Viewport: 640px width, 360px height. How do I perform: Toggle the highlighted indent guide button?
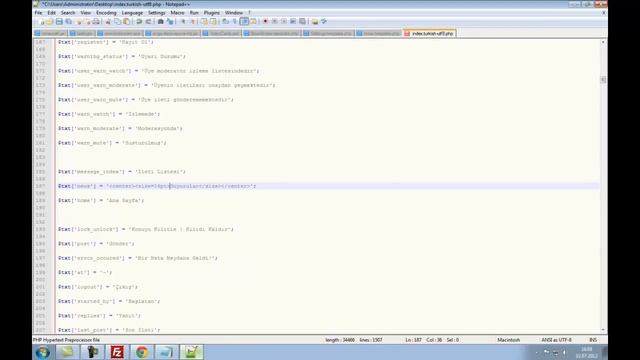[244, 21]
